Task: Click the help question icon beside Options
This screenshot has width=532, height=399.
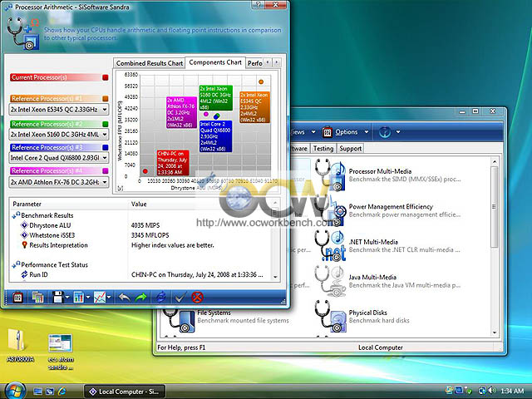Action: (x=384, y=131)
